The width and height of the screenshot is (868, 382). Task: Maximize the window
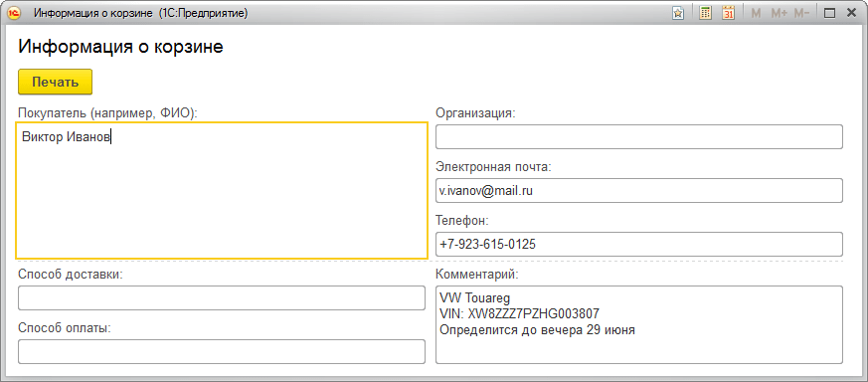pyautogui.click(x=829, y=13)
